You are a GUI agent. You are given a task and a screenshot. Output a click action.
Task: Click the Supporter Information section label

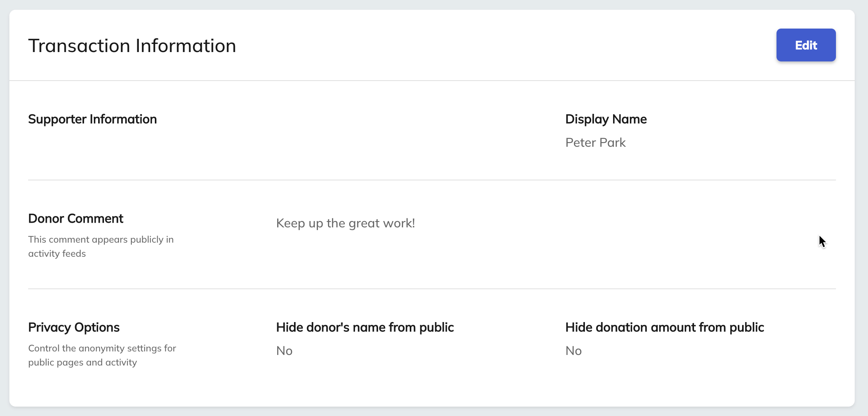[x=92, y=119]
